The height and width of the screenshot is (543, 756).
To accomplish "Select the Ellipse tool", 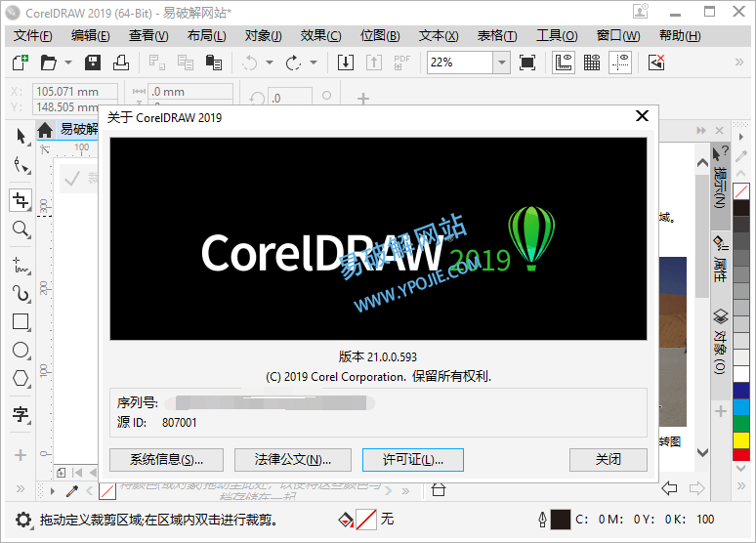I will coord(21,350).
